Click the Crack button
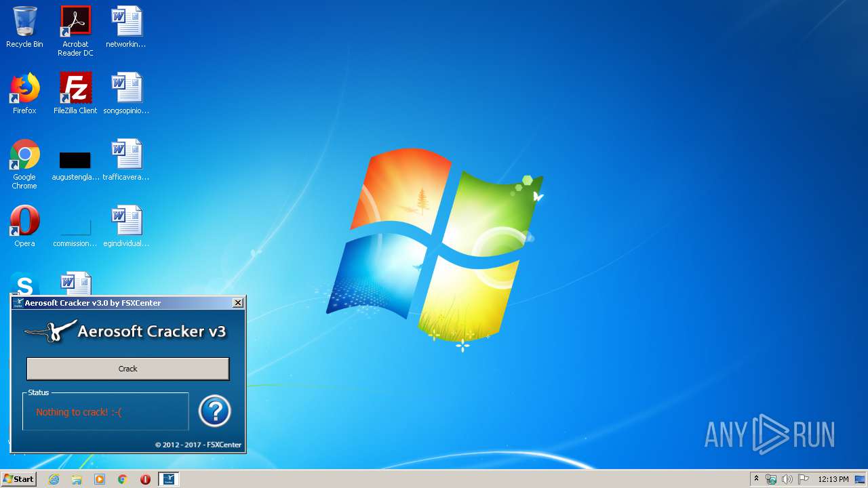Image resolution: width=868 pixels, height=488 pixels. click(x=127, y=369)
